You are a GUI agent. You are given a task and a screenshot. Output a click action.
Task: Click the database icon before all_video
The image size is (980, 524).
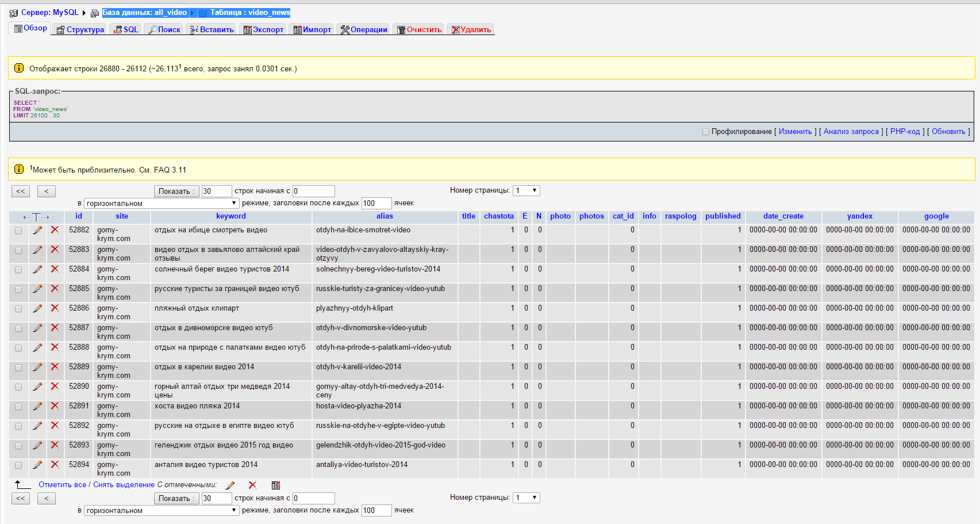click(x=95, y=13)
